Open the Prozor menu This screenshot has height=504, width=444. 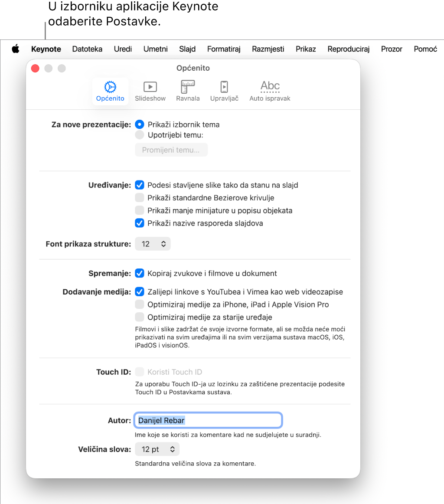point(391,49)
